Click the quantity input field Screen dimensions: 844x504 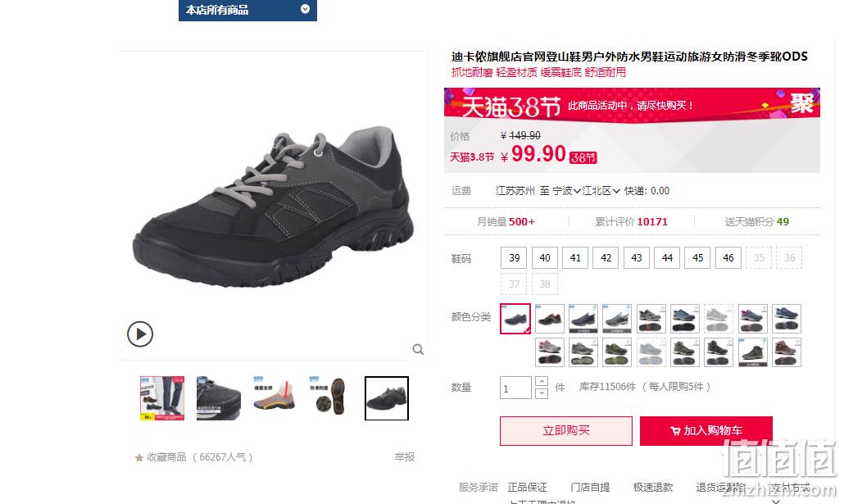tap(515, 388)
